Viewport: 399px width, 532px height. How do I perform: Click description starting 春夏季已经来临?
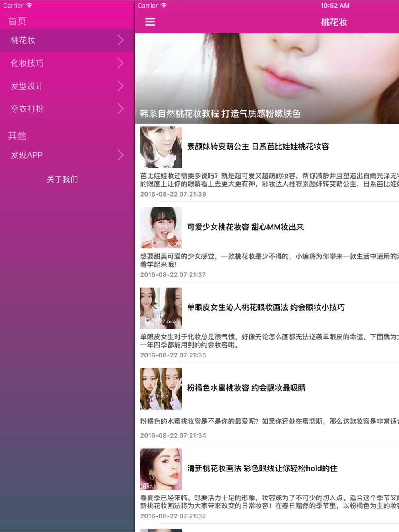tap(269, 502)
